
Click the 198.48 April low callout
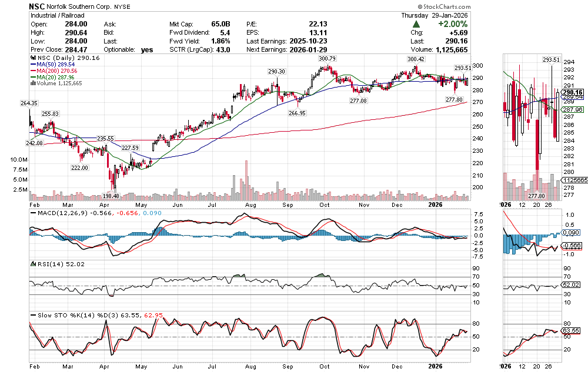[110, 196]
